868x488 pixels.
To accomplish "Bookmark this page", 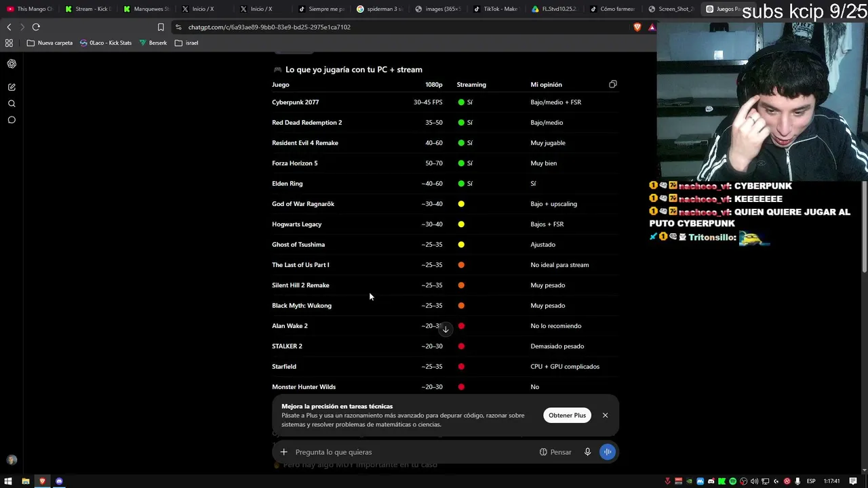I will (x=161, y=27).
